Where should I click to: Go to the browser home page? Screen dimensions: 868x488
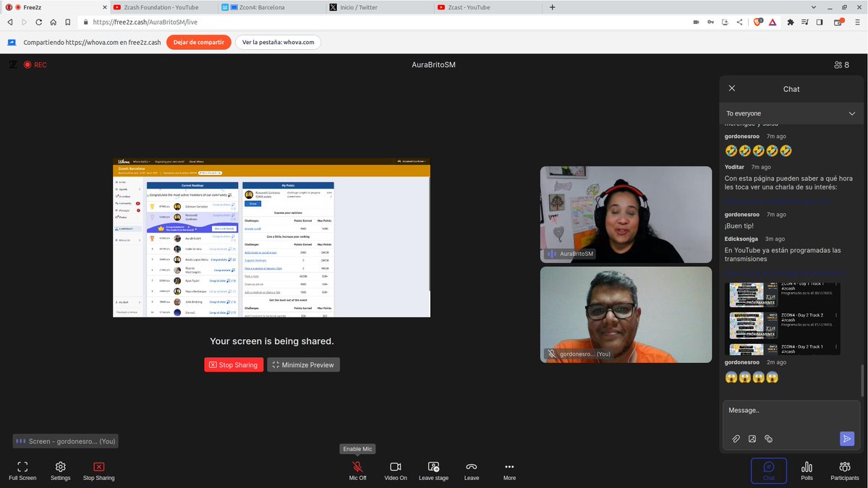[53, 22]
